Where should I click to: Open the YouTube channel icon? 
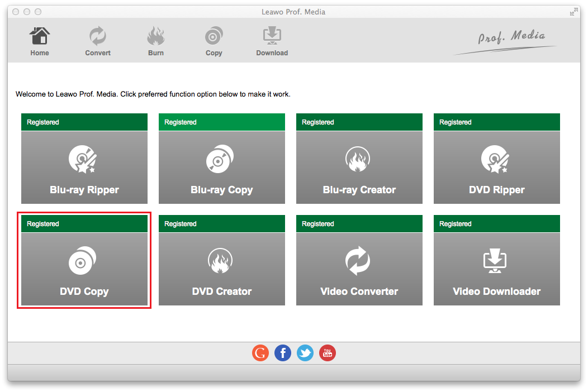328,353
